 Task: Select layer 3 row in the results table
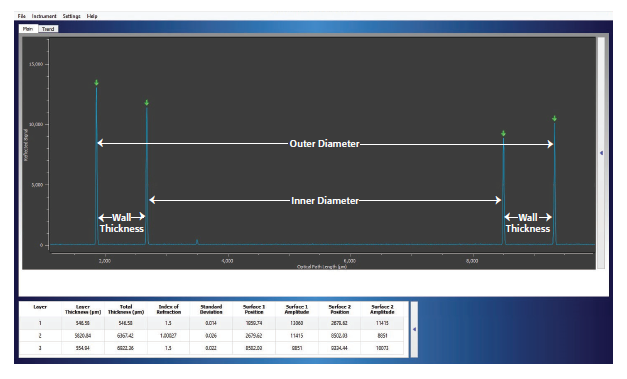point(212,348)
